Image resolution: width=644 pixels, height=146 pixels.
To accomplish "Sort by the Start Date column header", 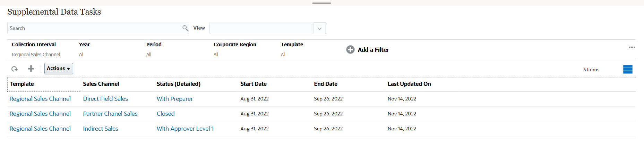I will pos(254,84).
